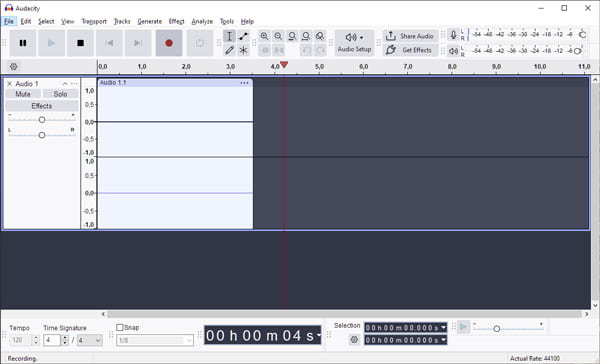Click the red Record button
This screenshot has height=364, width=600.
click(x=169, y=43)
